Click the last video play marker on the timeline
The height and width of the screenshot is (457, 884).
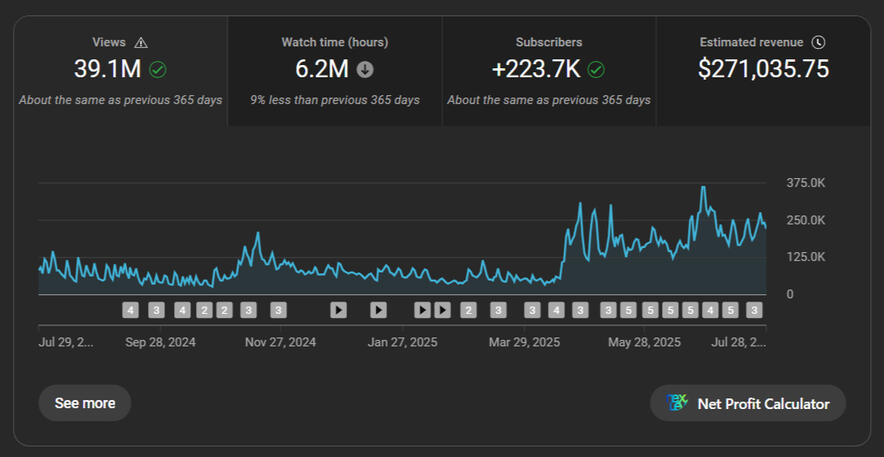click(442, 310)
